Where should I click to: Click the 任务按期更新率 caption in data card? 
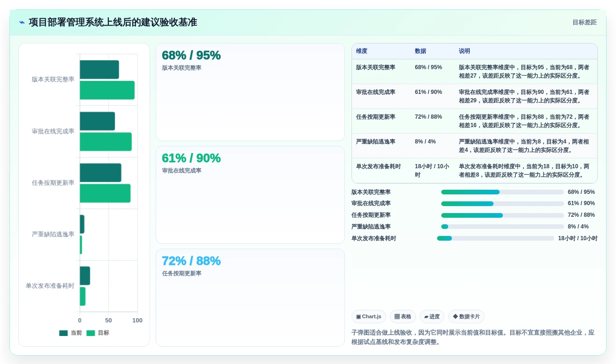[x=182, y=274]
